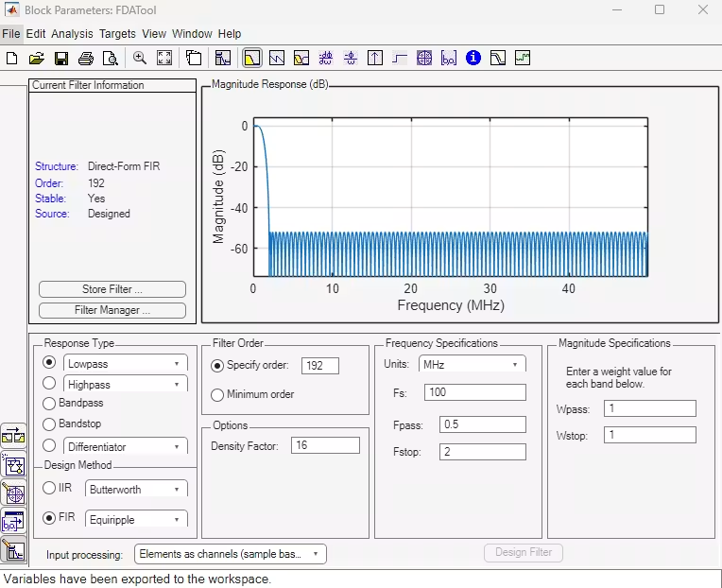Click the blue Filter Information icon

(473, 58)
